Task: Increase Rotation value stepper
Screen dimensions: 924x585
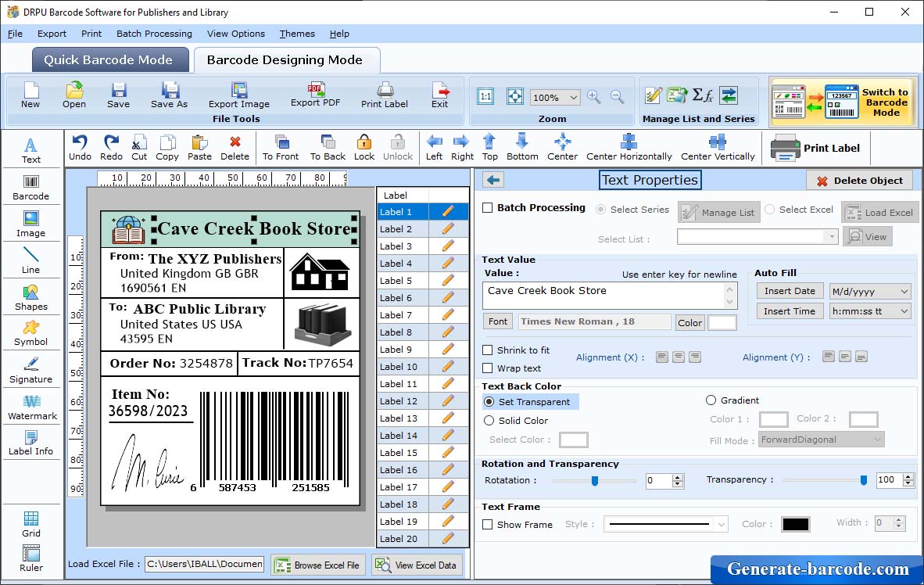Action: (x=678, y=477)
